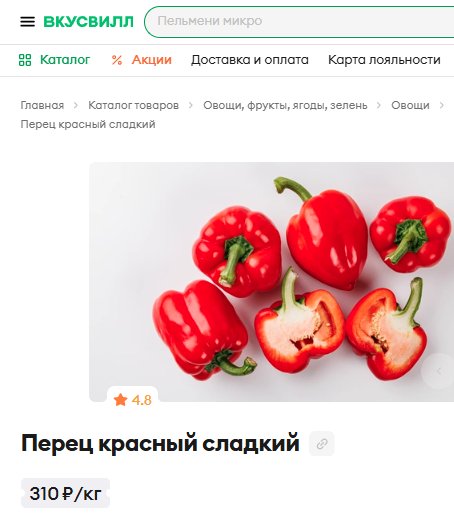Open the hamburger menu icon
Image resolution: width=454 pixels, height=524 pixels.
27,22
